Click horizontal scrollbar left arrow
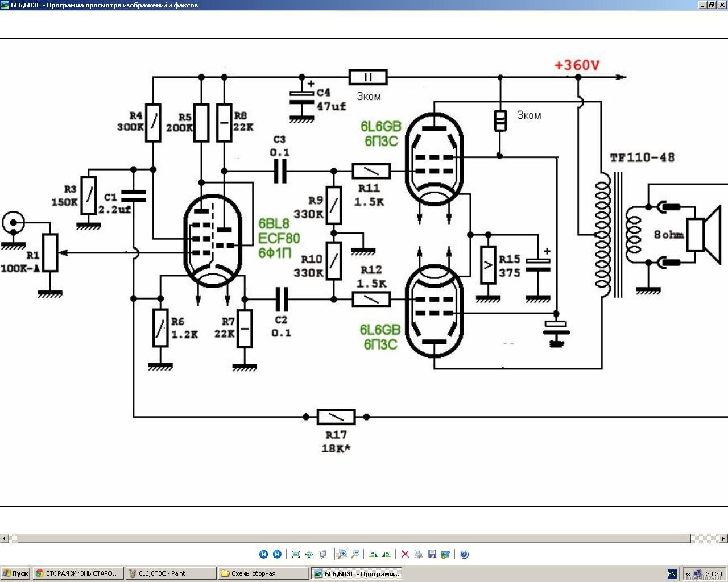 tap(5, 538)
